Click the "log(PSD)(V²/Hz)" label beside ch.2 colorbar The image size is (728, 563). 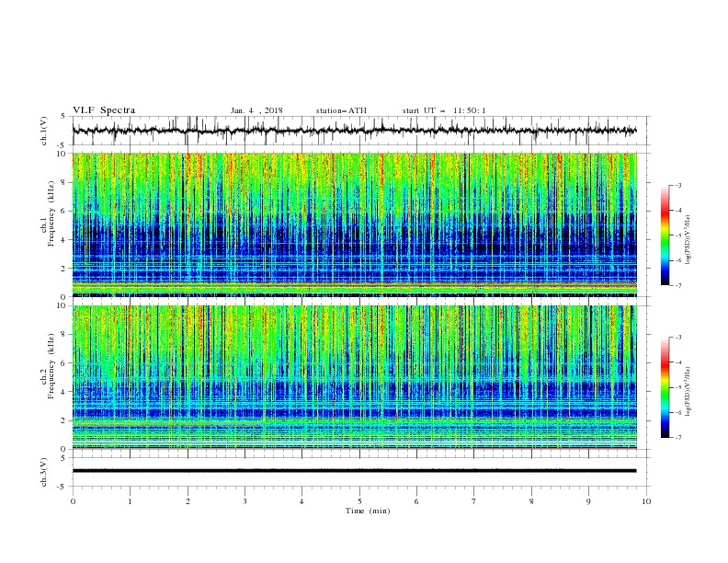(688, 392)
